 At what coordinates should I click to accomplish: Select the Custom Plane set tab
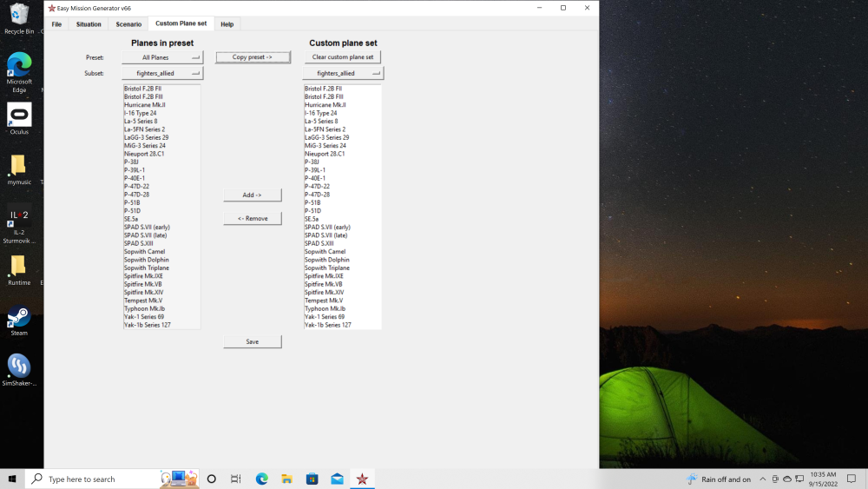(x=181, y=23)
